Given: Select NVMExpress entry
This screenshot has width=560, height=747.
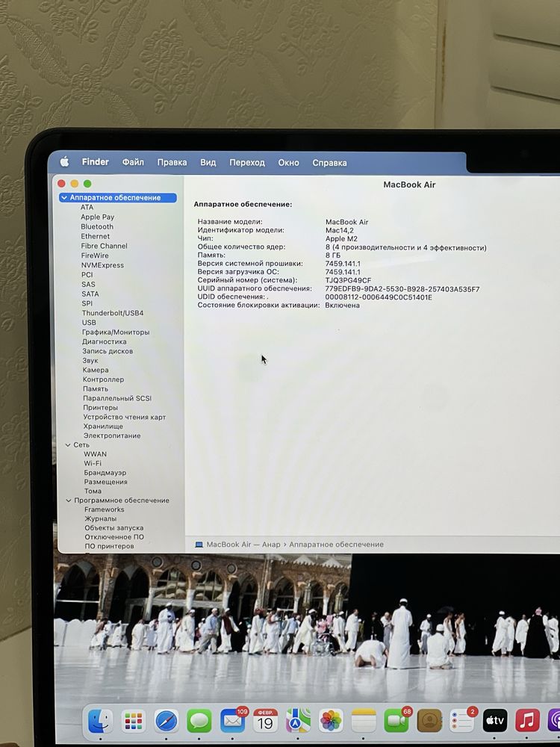Looking at the screenshot, I should (102, 265).
